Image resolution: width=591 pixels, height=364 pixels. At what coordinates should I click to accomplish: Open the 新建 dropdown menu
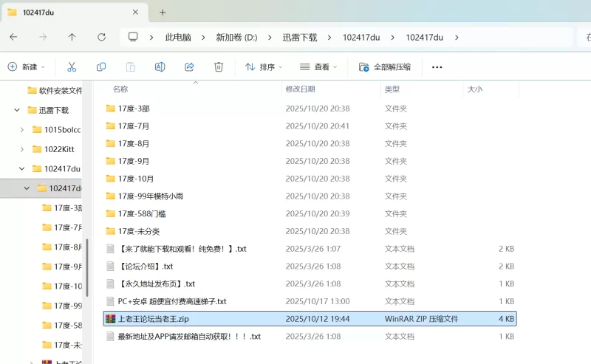coord(27,66)
